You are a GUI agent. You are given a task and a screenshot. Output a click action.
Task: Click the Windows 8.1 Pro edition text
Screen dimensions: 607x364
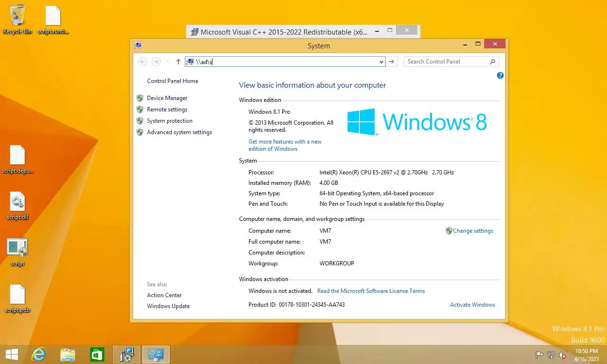pyautogui.click(x=269, y=112)
